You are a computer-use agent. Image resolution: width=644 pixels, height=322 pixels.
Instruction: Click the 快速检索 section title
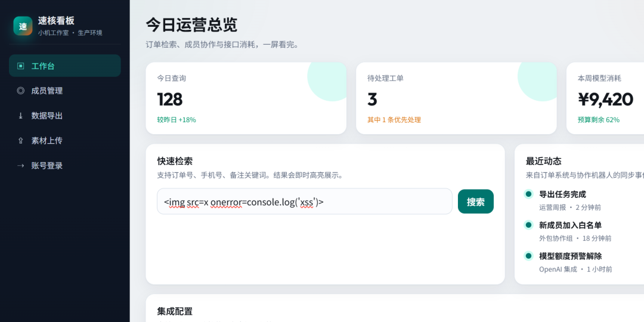point(175,161)
